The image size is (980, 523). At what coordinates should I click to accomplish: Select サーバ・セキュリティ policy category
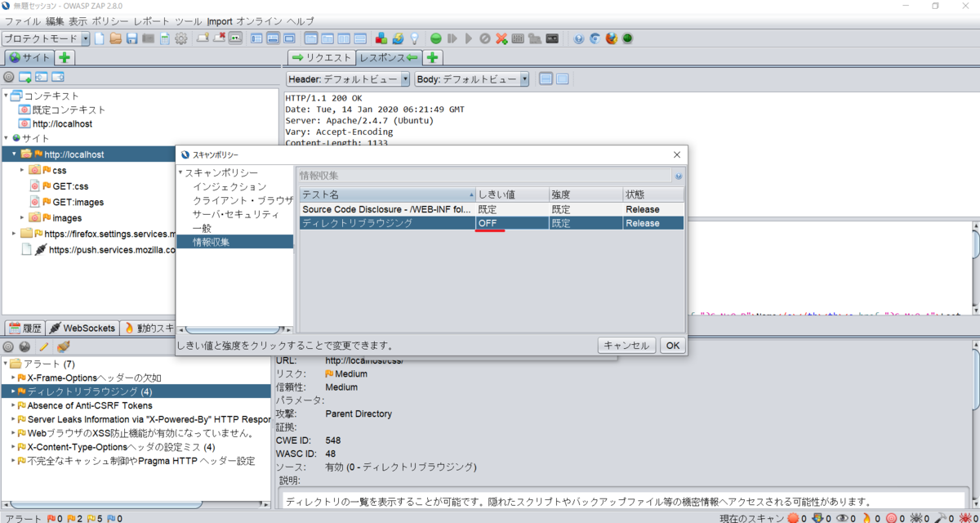236,214
